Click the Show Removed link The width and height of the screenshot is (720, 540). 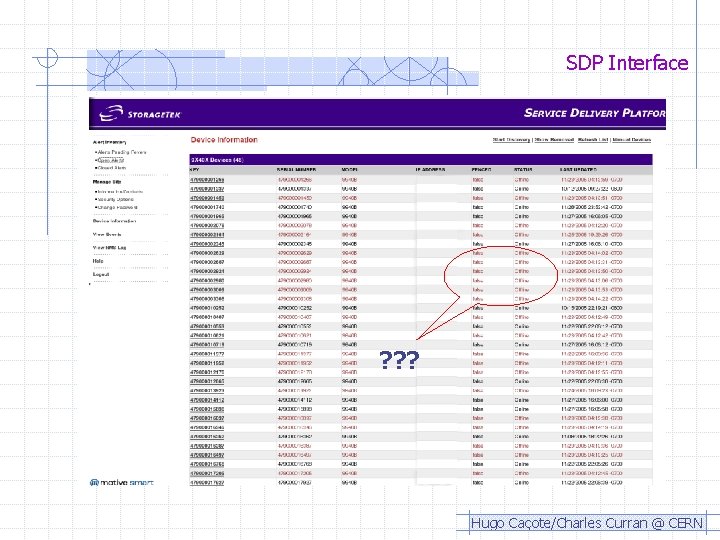coord(554,140)
